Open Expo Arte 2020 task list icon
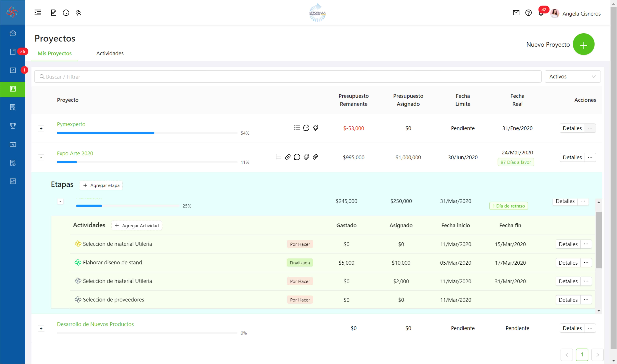The height and width of the screenshot is (364, 617). point(278,157)
